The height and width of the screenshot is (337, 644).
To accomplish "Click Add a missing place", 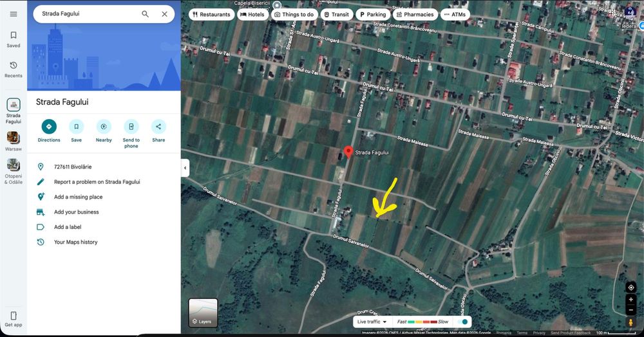I will pos(104,197).
